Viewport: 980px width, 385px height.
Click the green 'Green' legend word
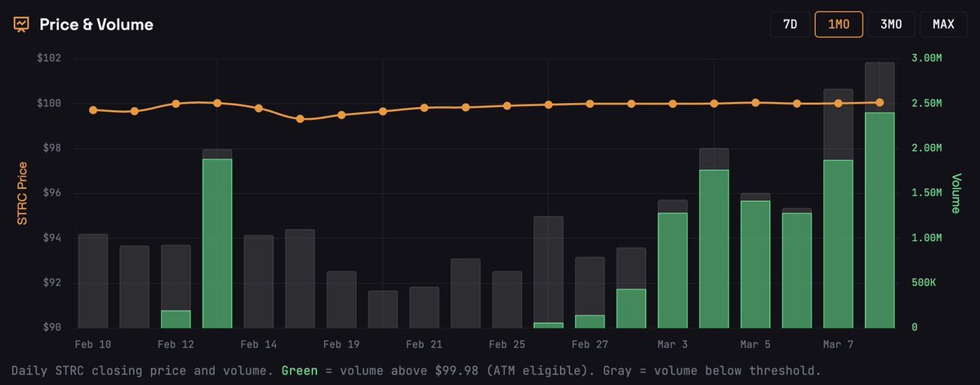point(297,370)
